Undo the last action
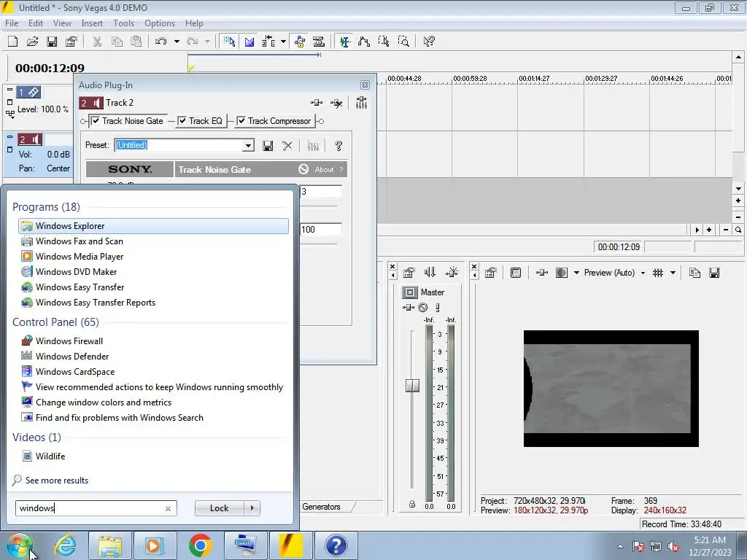The height and width of the screenshot is (560, 747). [161, 42]
